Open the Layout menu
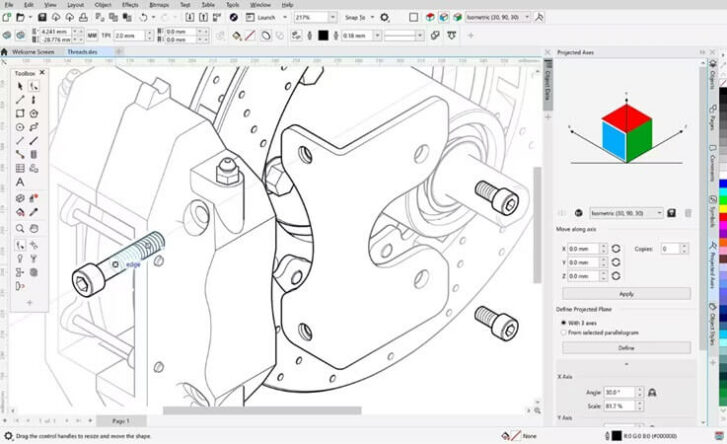 tap(76, 5)
